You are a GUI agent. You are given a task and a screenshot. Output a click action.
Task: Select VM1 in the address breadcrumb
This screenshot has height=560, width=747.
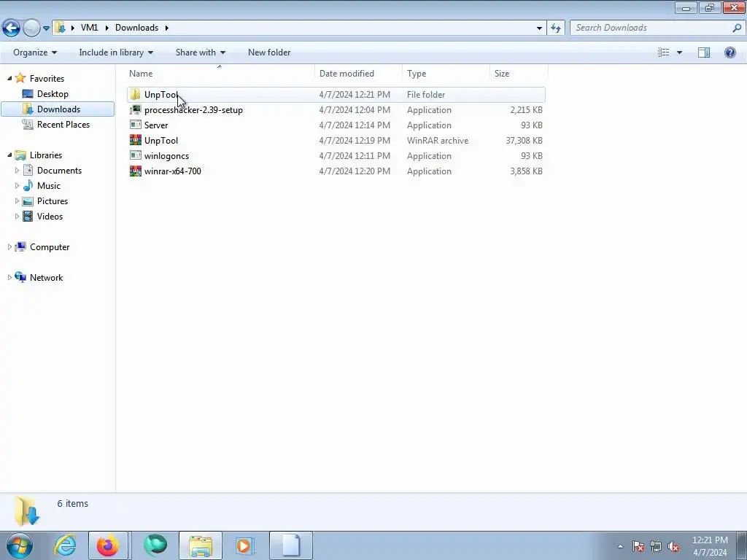(89, 28)
